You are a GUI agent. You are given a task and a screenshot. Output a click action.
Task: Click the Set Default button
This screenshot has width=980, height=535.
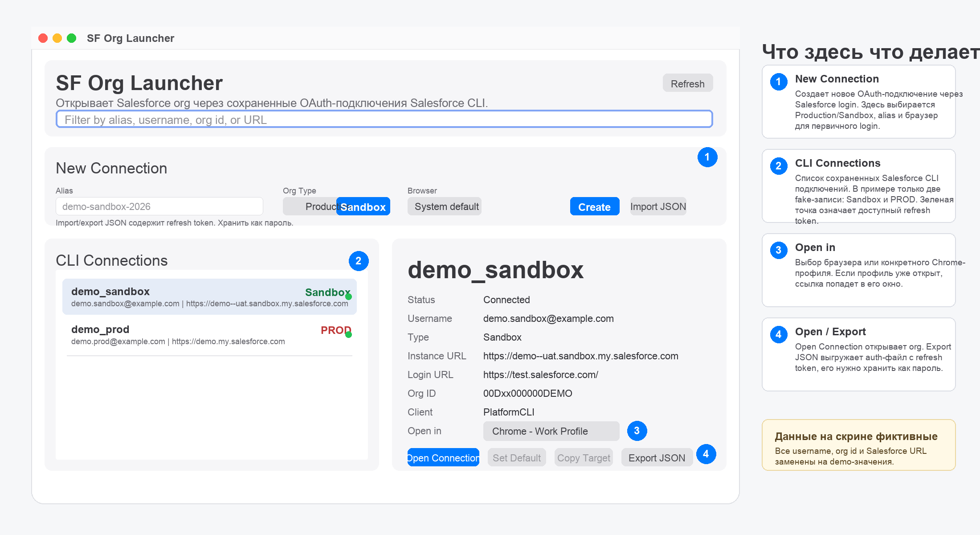tap(517, 457)
